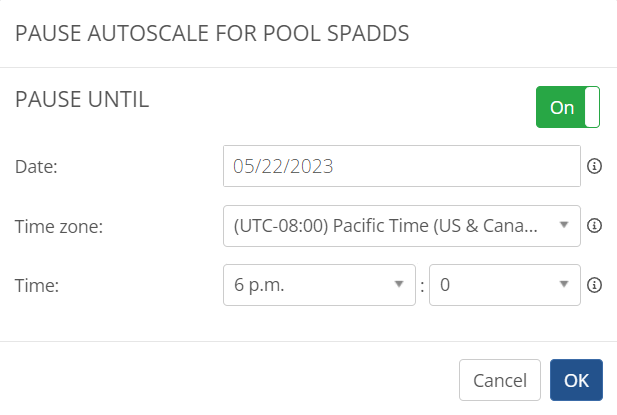
Task: Click the arrow on the Time zone combo box
Action: pos(564,226)
